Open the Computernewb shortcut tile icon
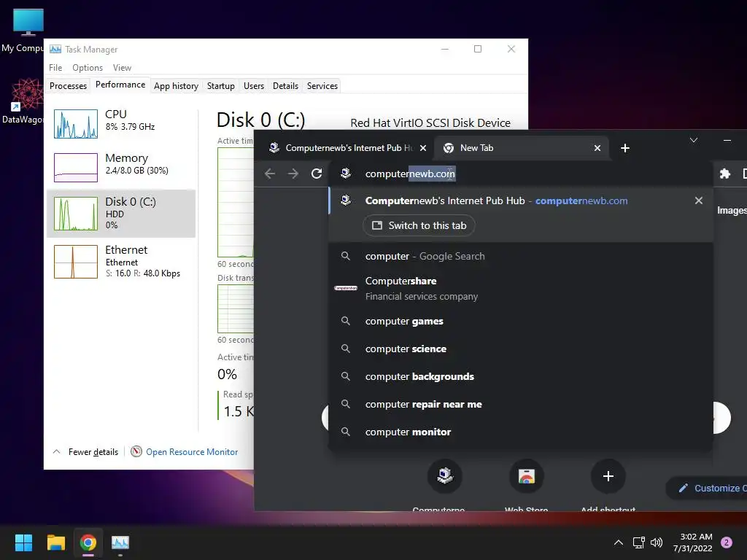Image resolution: width=747 pixels, height=560 pixels. pos(444,476)
